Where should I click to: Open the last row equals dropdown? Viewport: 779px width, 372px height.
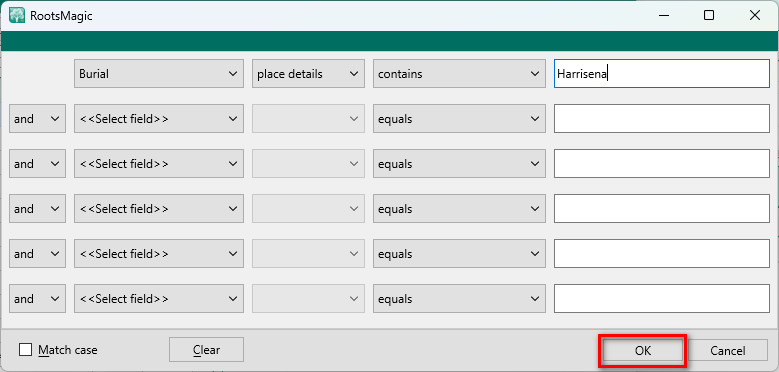coord(460,299)
